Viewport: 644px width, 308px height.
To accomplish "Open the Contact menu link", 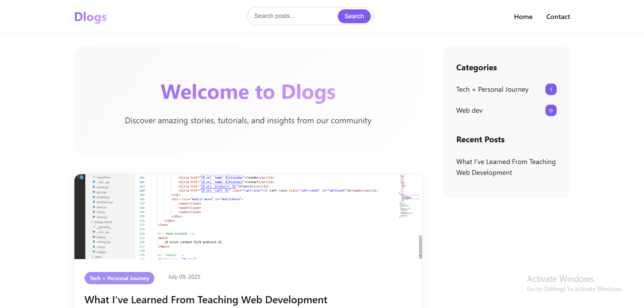I will point(558,17).
